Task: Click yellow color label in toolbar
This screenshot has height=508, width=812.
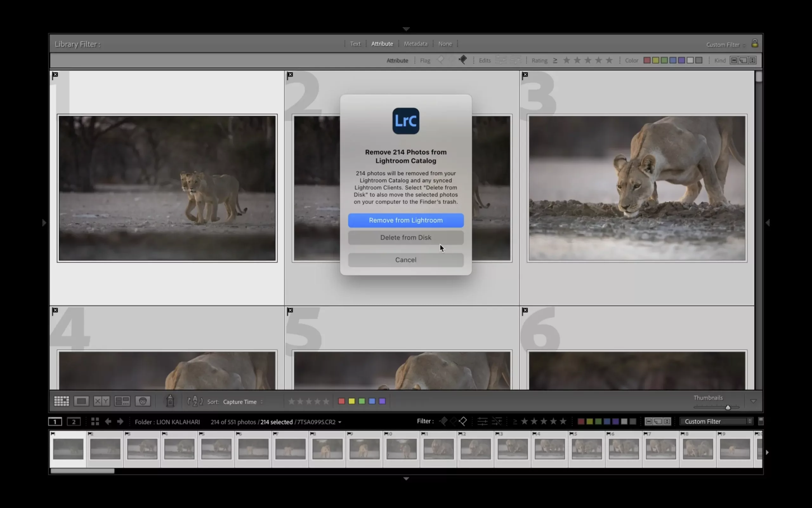Action: tap(352, 401)
